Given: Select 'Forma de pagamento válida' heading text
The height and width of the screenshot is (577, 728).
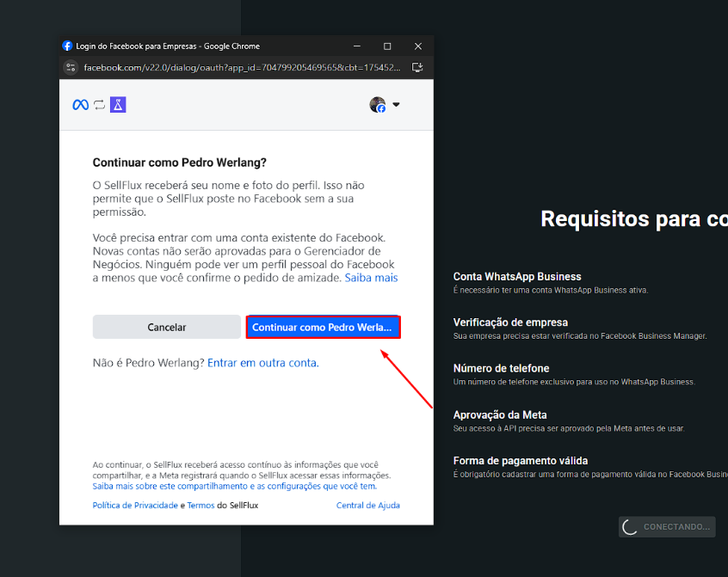Looking at the screenshot, I should (521, 461).
